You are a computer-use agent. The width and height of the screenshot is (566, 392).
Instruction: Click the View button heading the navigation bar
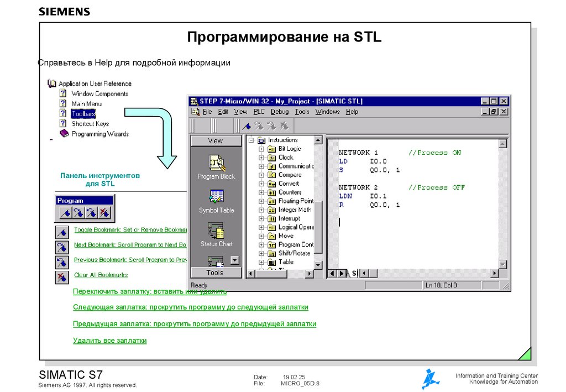tap(216, 141)
